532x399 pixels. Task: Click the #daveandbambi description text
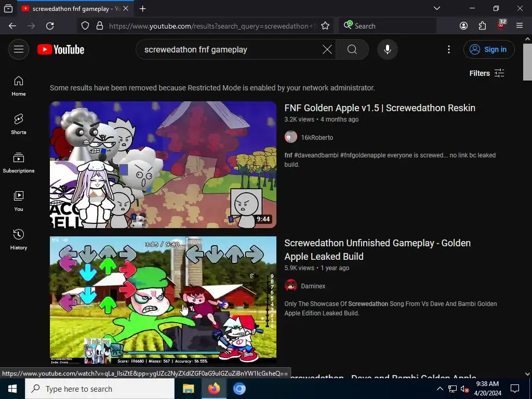(x=316, y=155)
